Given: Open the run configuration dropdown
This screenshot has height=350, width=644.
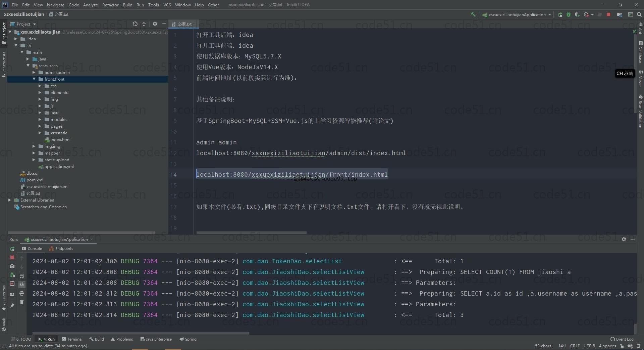Looking at the screenshot, I should pos(517,14).
